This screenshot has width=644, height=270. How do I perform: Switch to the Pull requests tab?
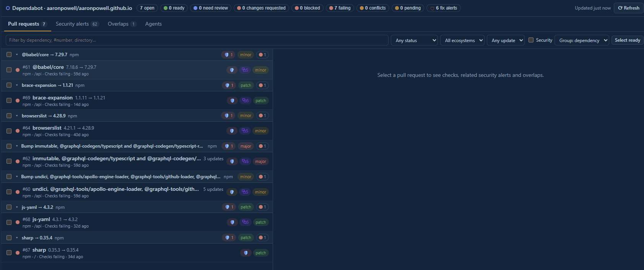click(x=28, y=24)
